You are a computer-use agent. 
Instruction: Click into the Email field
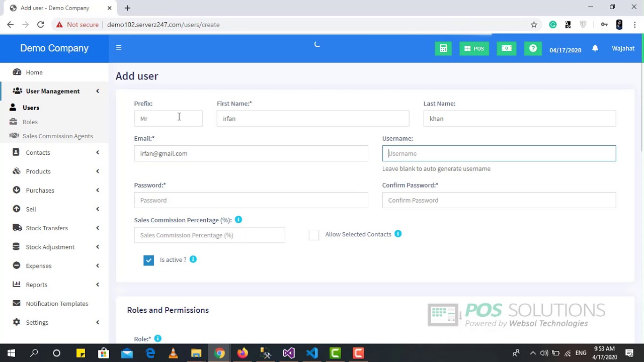click(251, 153)
